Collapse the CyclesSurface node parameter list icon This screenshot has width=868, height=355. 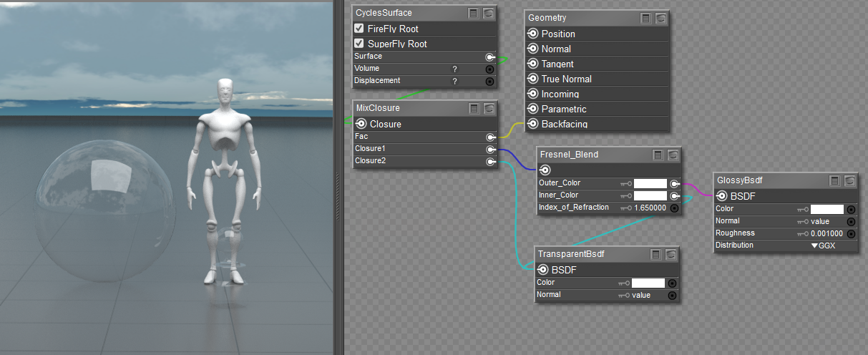[474, 14]
